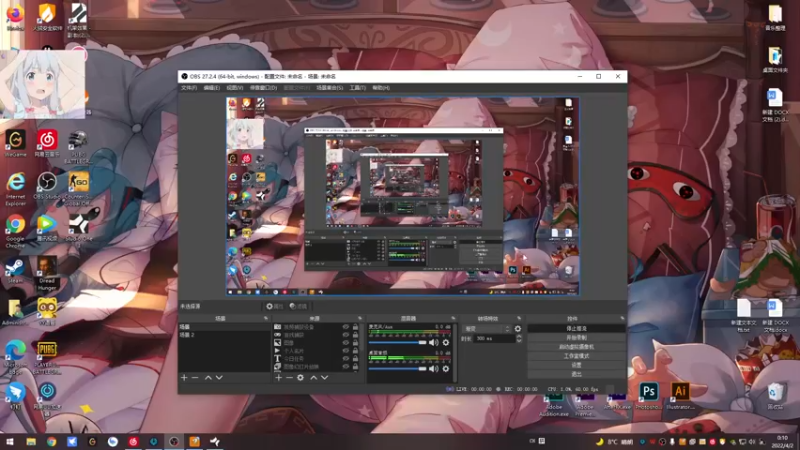Toggle visibility of 视频捕获设备 source

[x=345, y=327]
